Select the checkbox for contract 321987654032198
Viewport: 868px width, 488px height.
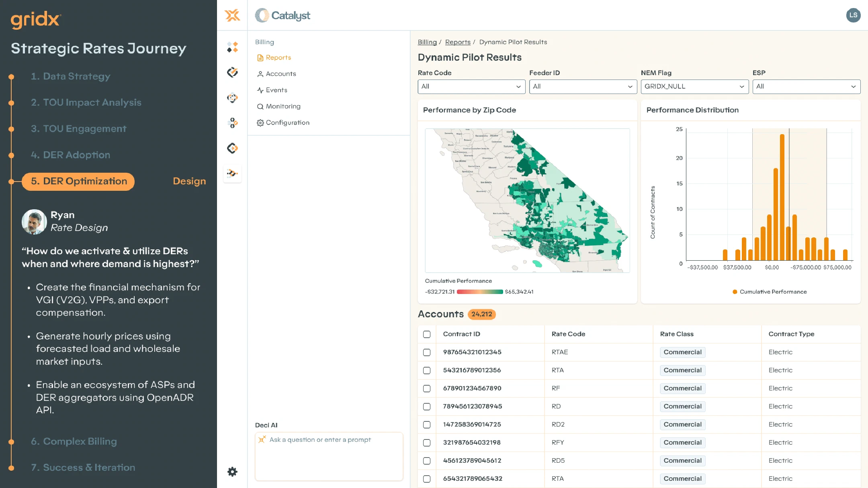click(x=427, y=443)
